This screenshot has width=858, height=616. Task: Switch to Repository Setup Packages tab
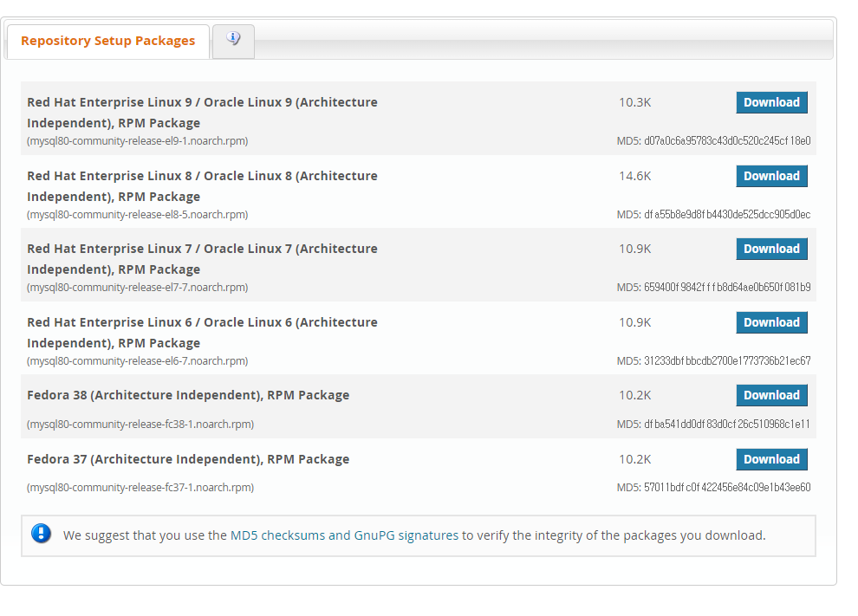107,41
